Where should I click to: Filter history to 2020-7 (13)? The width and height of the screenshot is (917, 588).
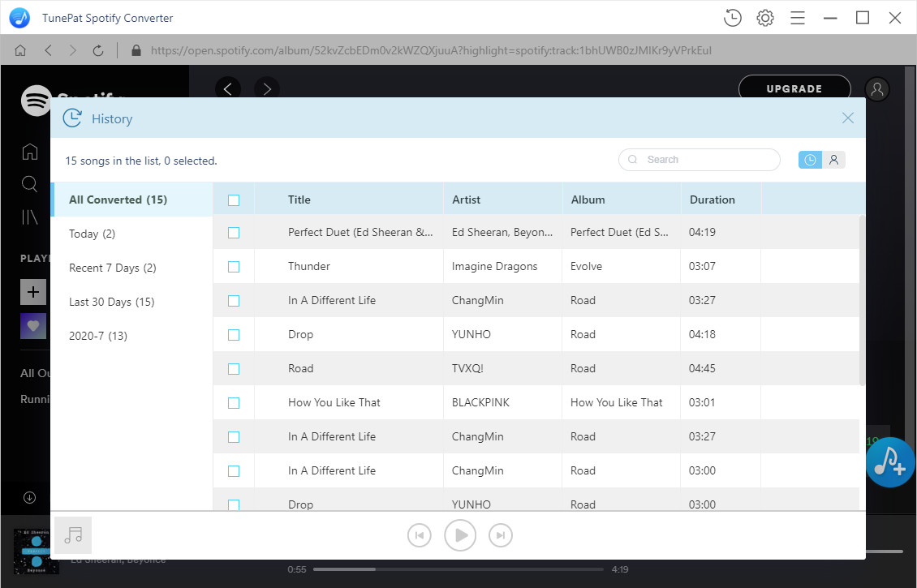pos(131,336)
